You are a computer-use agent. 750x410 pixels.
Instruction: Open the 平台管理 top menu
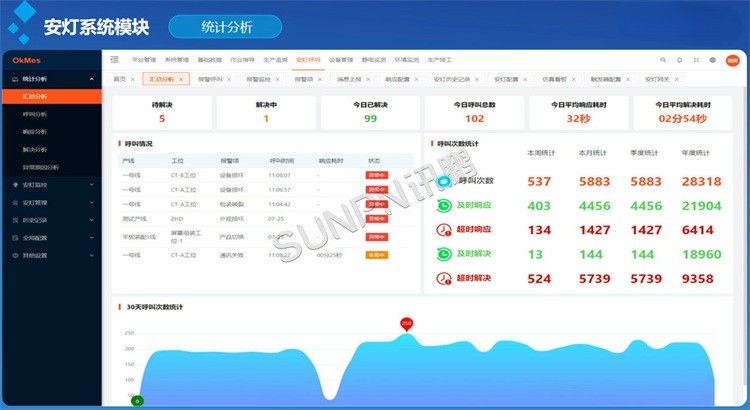[144, 60]
